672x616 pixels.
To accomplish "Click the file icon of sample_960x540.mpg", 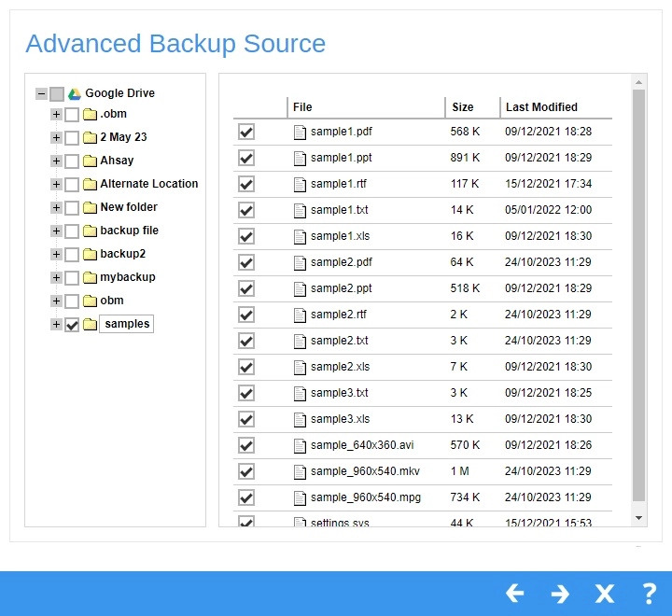I will click(300, 498).
